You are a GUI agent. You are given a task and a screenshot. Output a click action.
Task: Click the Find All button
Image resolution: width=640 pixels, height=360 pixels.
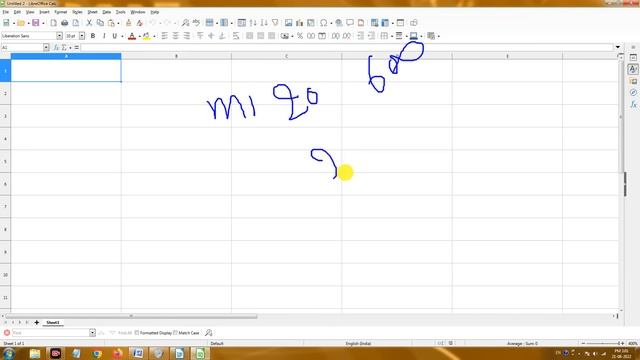pyautogui.click(x=125, y=333)
